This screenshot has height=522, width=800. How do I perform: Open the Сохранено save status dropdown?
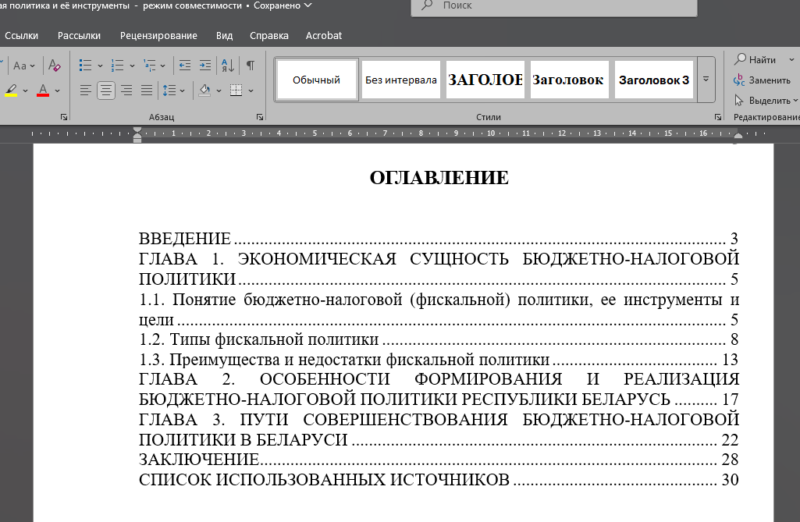tap(283, 6)
